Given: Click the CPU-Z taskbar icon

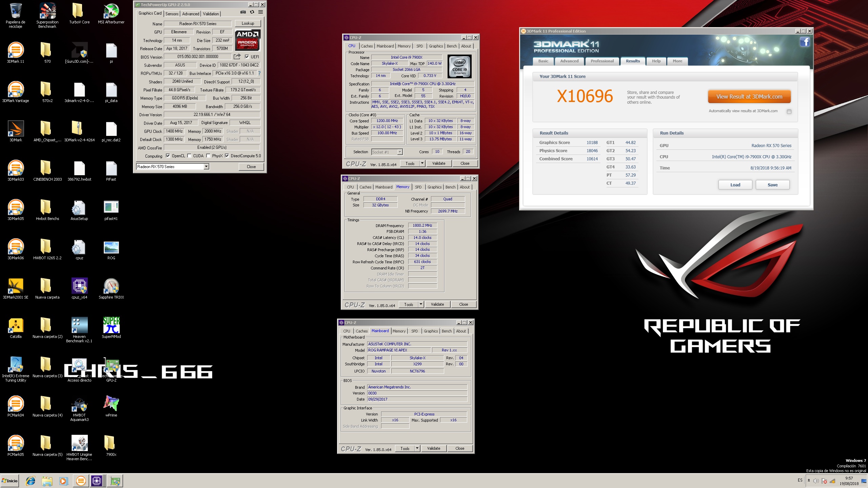Looking at the screenshot, I should [x=97, y=481].
